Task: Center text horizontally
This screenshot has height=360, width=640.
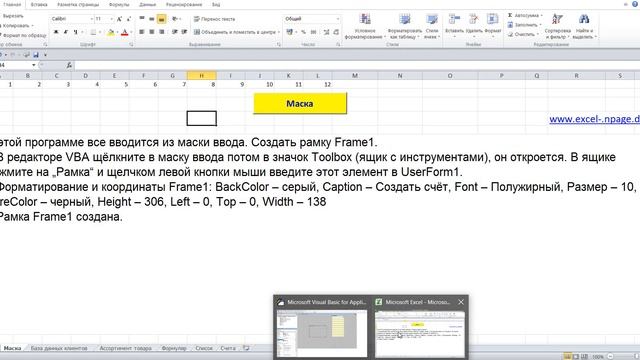Action: (151, 32)
